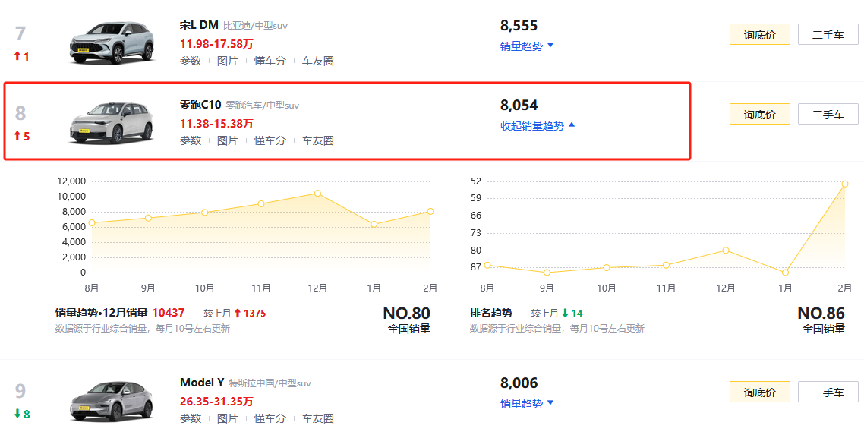The image size is (864, 435).
Task: Open Model Y car thumbnail image
Action: (x=112, y=401)
